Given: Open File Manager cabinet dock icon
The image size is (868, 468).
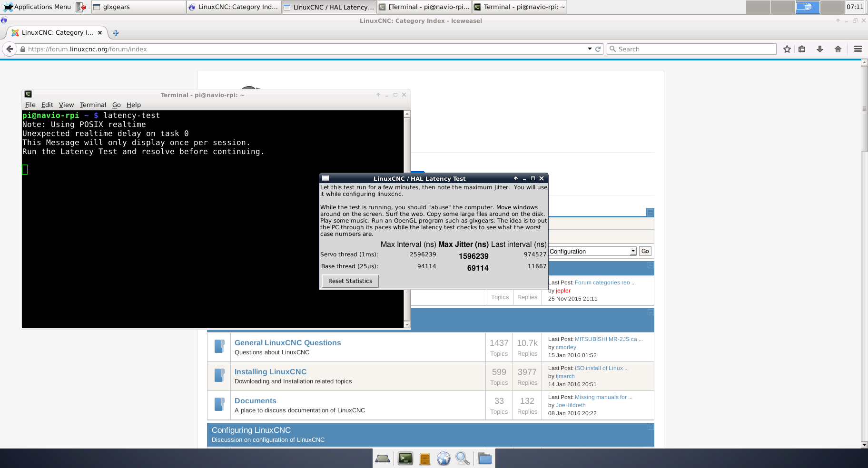Looking at the screenshot, I should pos(425,458).
